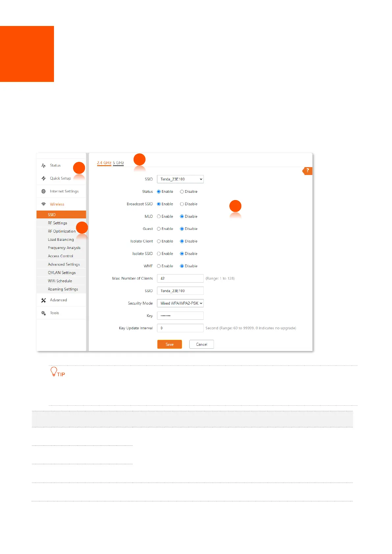Enable the MLO option

coord(159,216)
